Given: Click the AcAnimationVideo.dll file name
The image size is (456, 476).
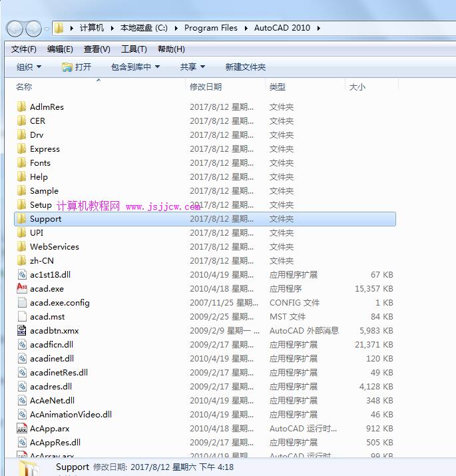Looking at the screenshot, I should tap(71, 414).
